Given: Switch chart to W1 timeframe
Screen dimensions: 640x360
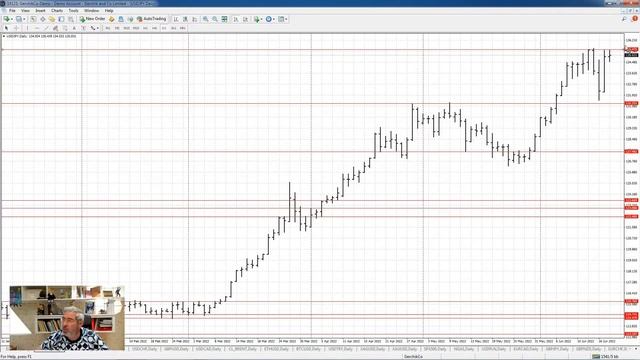Looking at the screenshot, I should 173,28.
